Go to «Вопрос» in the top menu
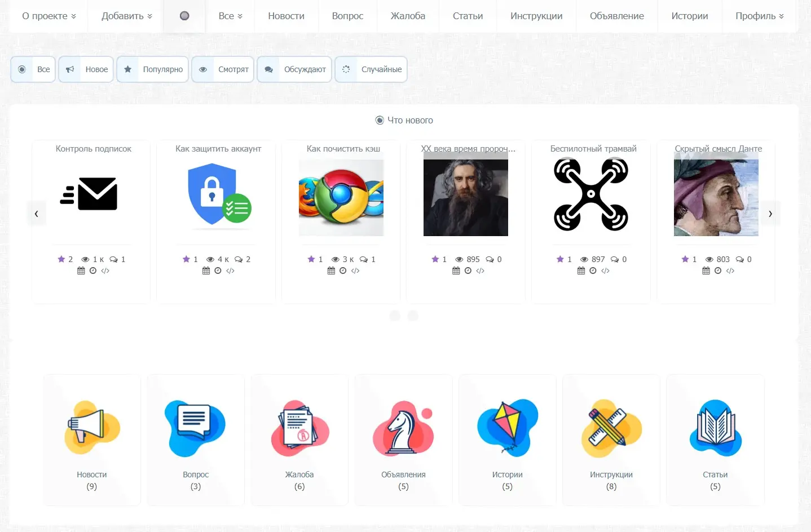 coord(347,16)
